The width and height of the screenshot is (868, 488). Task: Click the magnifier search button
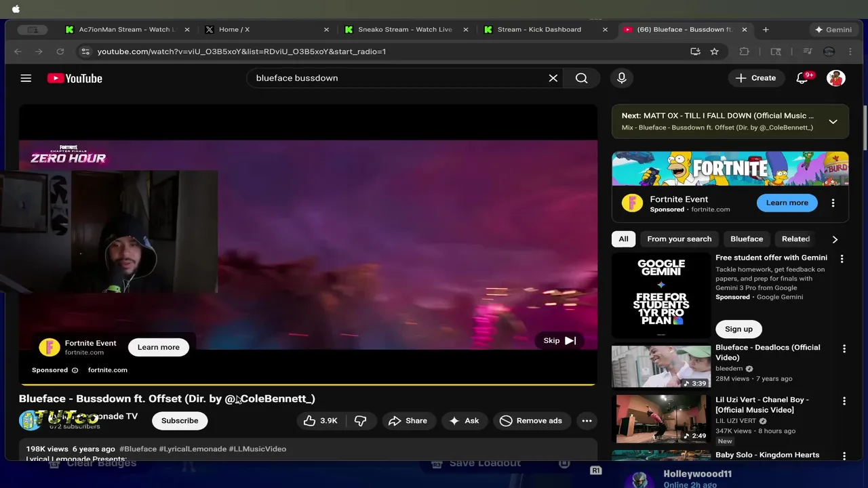(x=582, y=78)
